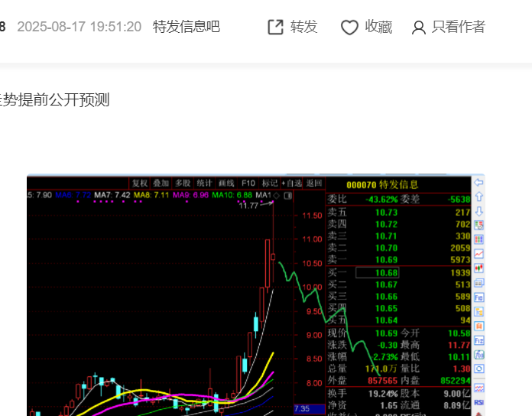Click the down arrow icon in chart sidebar

478,211
